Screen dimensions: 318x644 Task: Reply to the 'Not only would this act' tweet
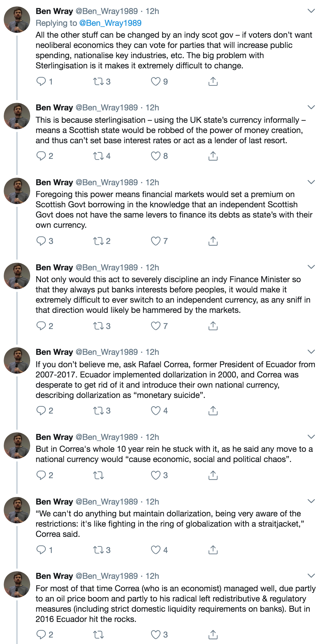(41, 326)
